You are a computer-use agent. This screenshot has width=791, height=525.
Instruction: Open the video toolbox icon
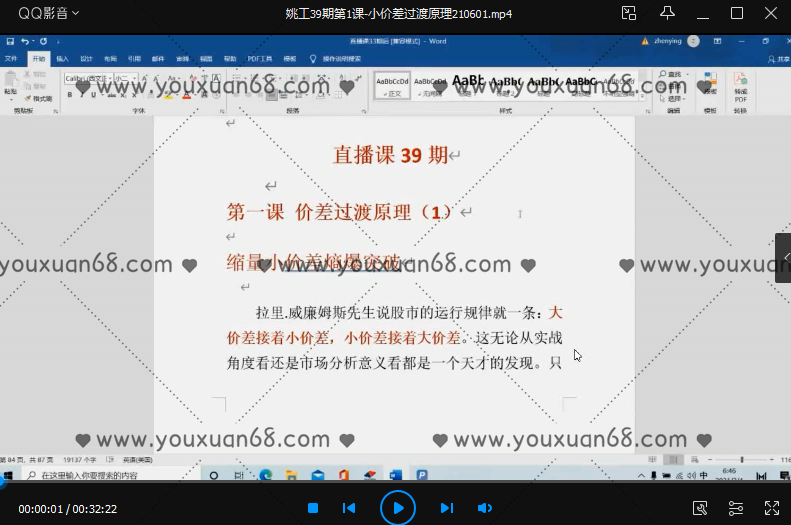point(700,508)
